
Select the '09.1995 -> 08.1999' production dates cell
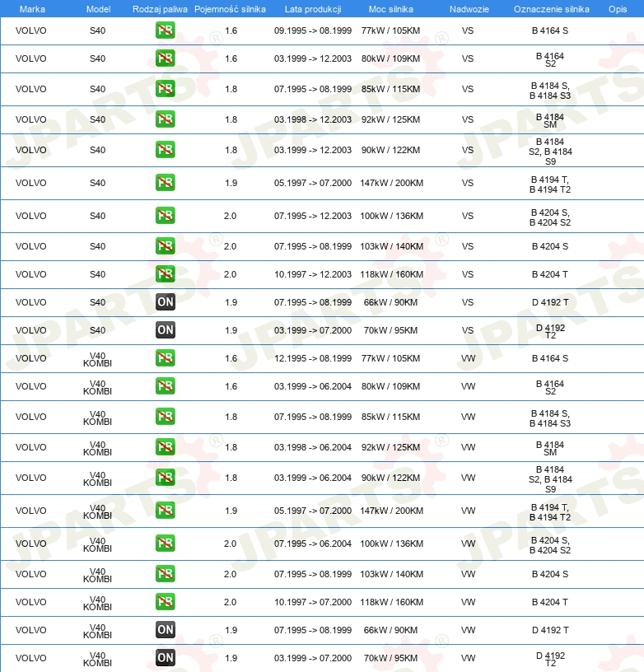click(313, 30)
